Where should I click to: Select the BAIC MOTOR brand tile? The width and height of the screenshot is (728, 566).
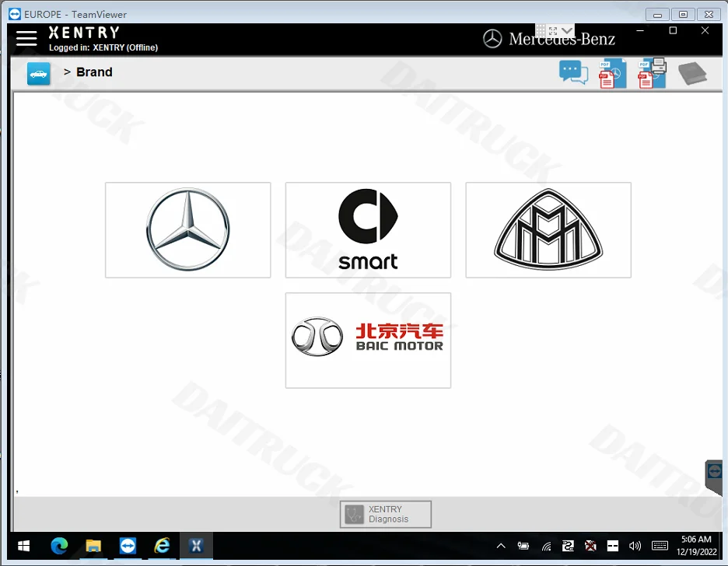[368, 341]
